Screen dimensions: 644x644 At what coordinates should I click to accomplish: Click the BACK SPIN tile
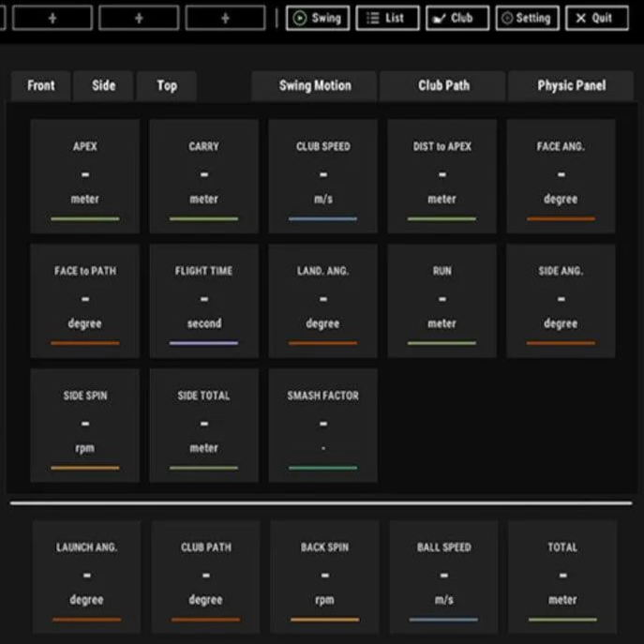coord(325,577)
